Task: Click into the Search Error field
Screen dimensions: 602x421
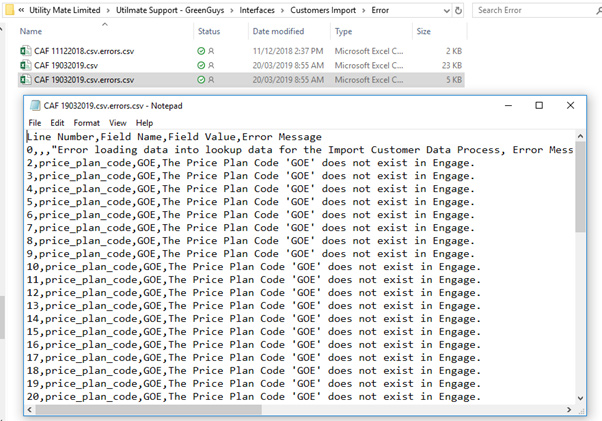Action: pos(534,10)
